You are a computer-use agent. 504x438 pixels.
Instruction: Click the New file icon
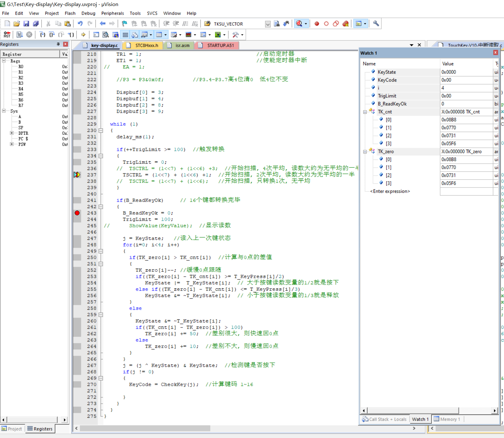pyautogui.click(x=7, y=24)
